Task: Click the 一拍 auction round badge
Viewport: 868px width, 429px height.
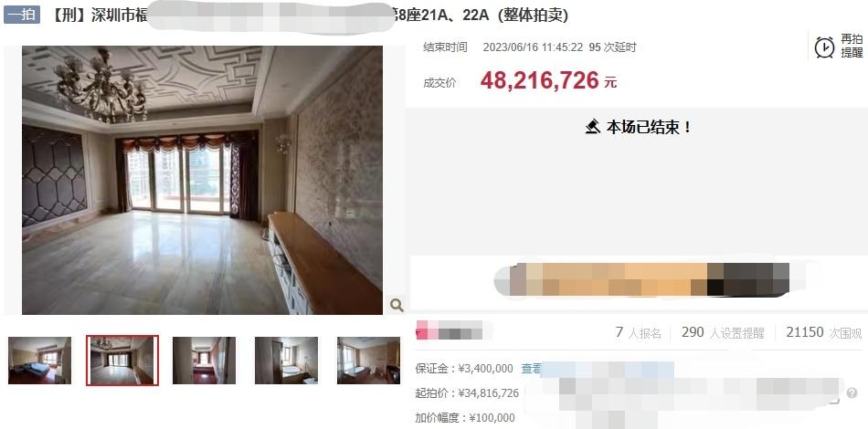Action: [22, 15]
